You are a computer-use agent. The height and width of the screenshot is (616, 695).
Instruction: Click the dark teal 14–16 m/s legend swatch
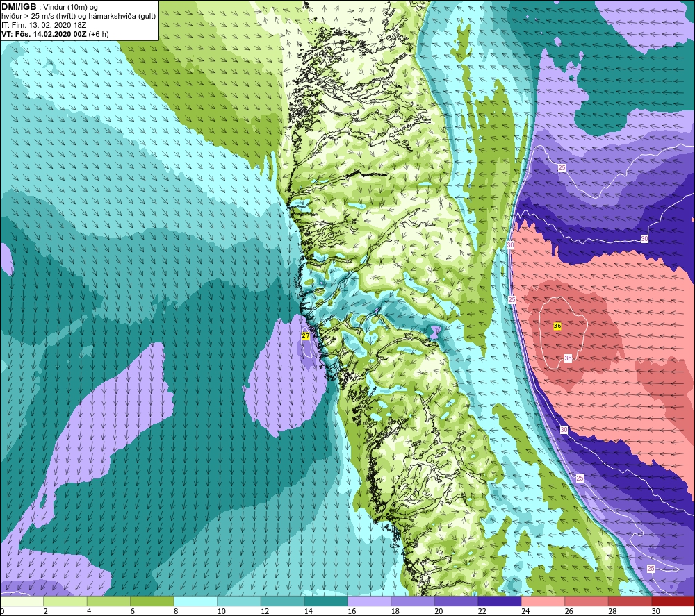pos(326,601)
